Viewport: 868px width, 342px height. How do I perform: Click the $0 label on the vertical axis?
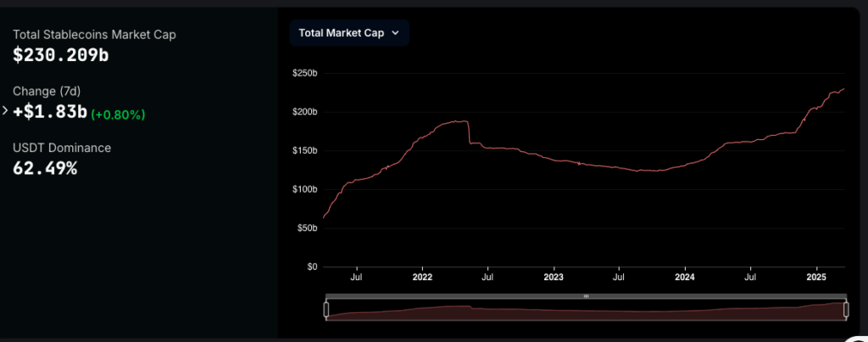click(x=312, y=266)
